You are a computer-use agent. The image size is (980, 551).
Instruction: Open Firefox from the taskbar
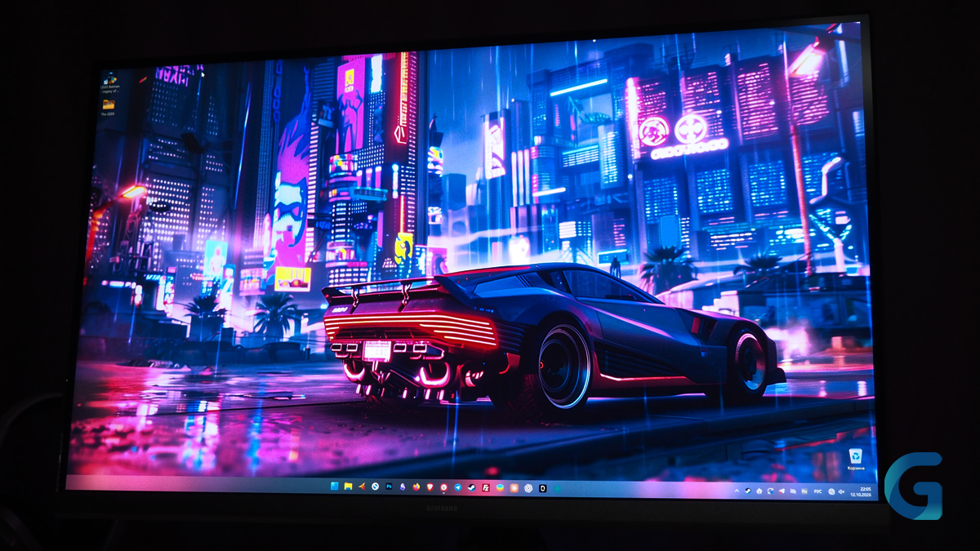pyautogui.click(x=416, y=487)
